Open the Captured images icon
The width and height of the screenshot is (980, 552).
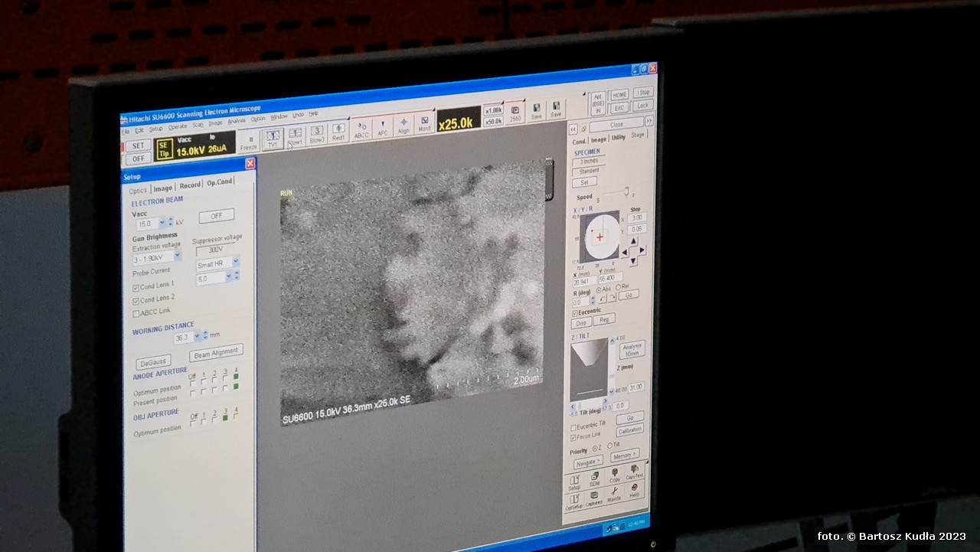point(593,498)
